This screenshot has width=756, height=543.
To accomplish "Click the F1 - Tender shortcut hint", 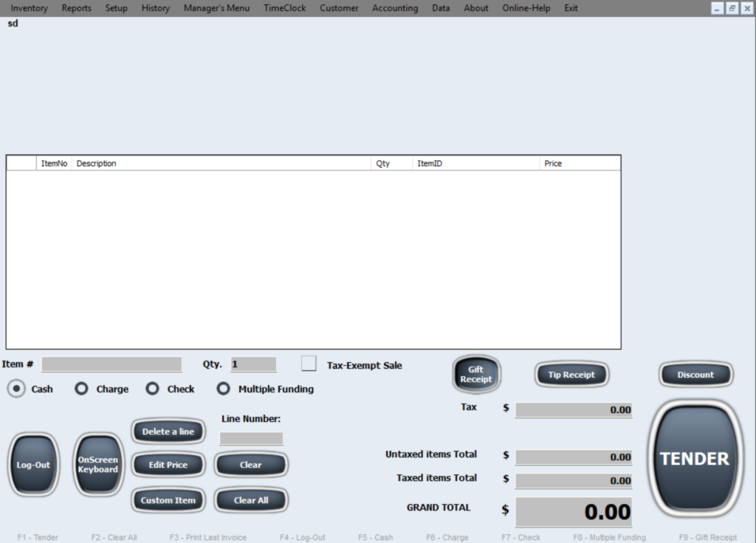I will (38, 537).
